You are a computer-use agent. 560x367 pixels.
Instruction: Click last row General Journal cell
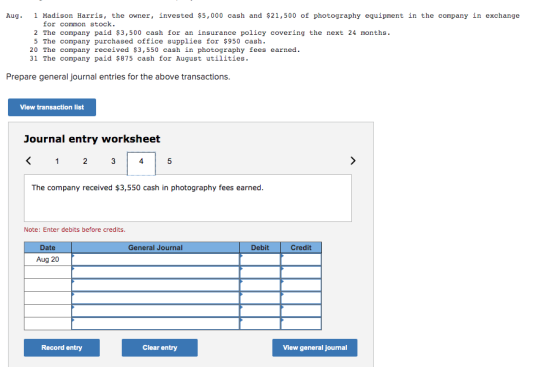[x=155, y=324]
